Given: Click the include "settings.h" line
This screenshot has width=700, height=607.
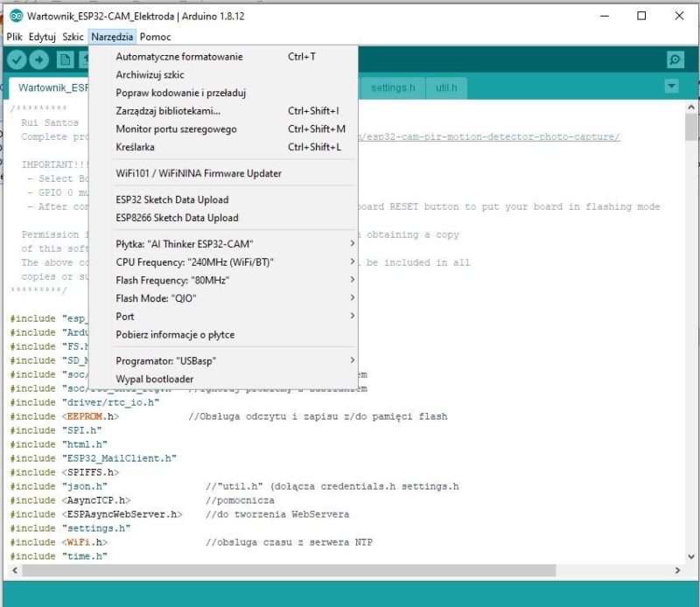Looking at the screenshot, I should point(70,528).
